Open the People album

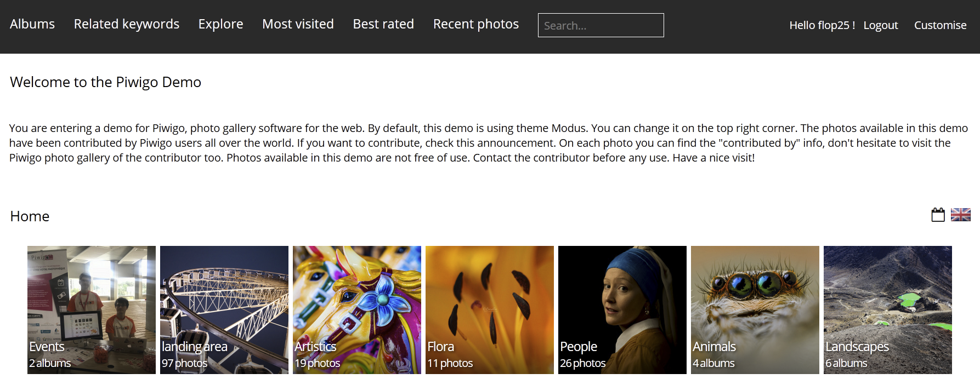point(622,309)
